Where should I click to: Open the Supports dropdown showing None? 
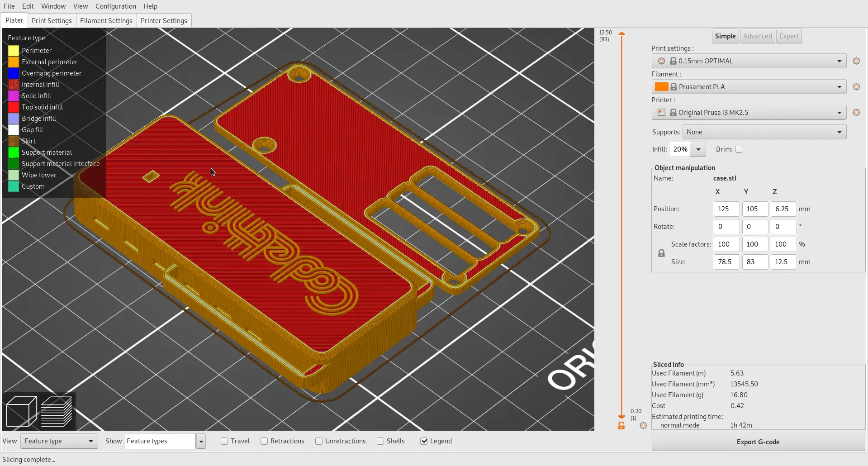point(764,132)
